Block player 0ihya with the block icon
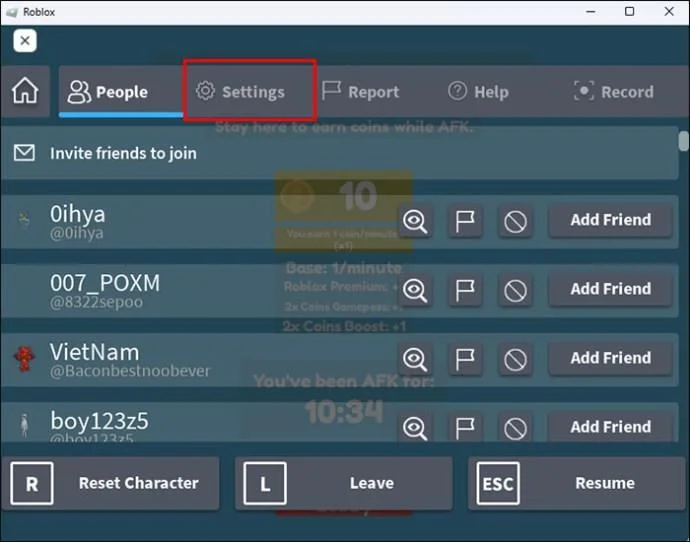690x542 pixels. click(515, 221)
